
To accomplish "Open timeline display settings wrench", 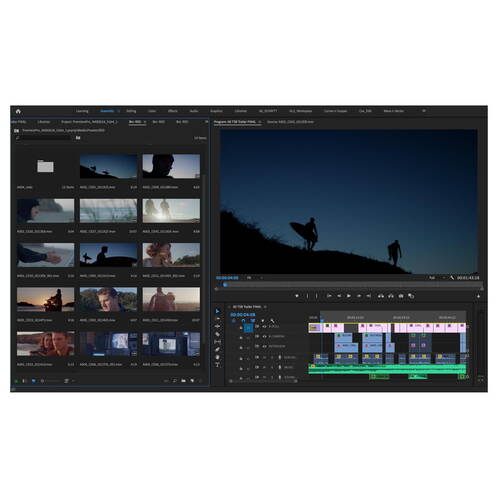I will coord(272,321).
